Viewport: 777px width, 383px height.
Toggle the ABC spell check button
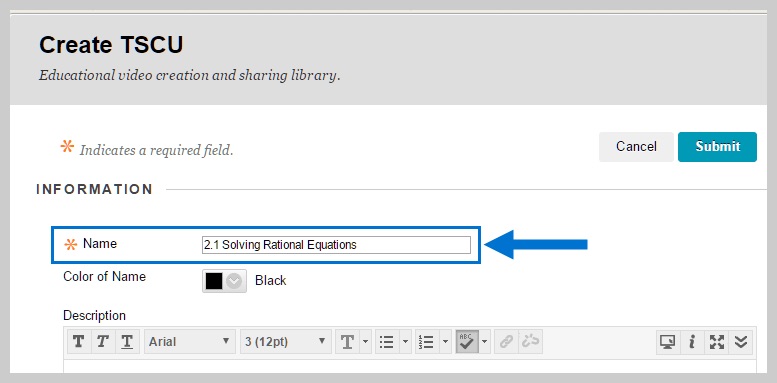point(467,342)
